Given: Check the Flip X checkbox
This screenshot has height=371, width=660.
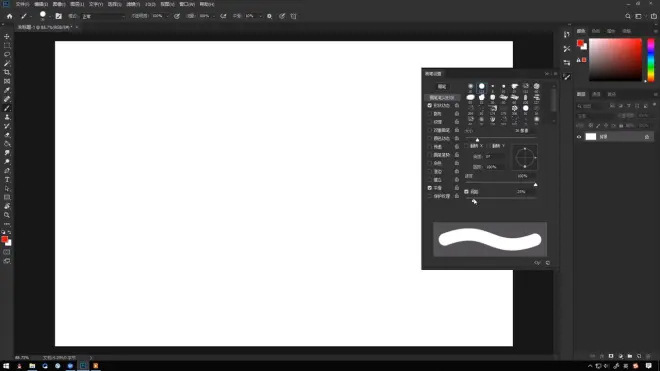Looking at the screenshot, I should click(466, 146).
